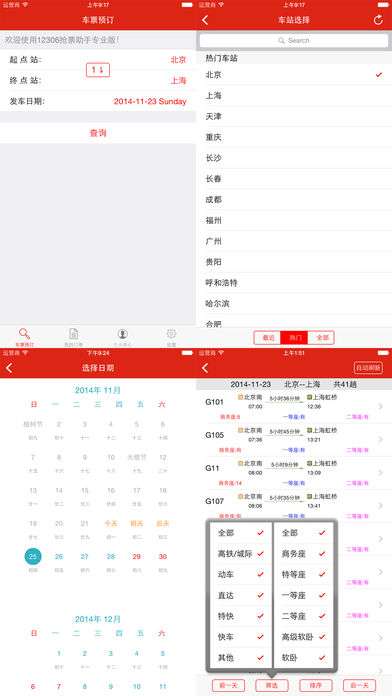Uncheck the 商务座 seat type filter
Viewport: 392px width, 696px height.
(x=322, y=554)
